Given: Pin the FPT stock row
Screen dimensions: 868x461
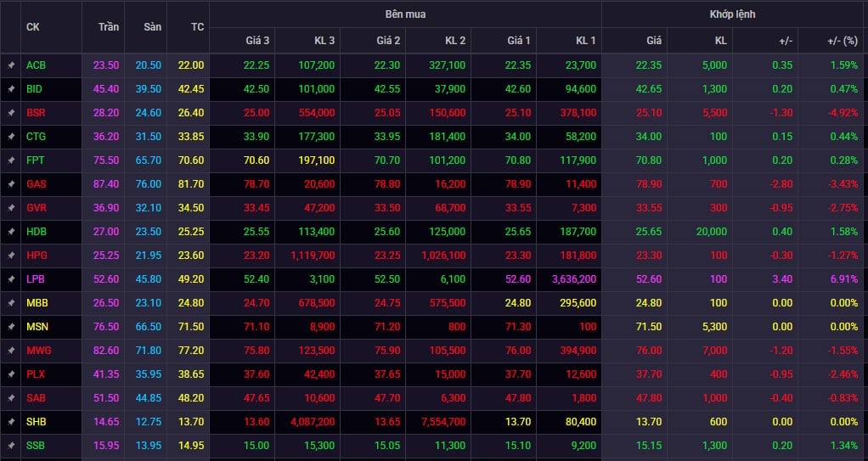Looking at the screenshot, I should click(x=10, y=160).
